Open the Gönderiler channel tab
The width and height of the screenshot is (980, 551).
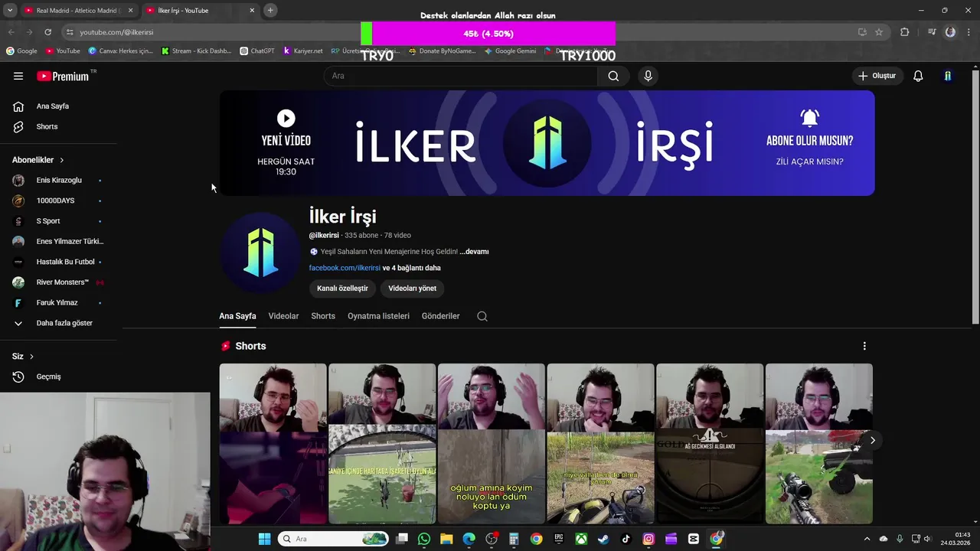[x=440, y=316]
